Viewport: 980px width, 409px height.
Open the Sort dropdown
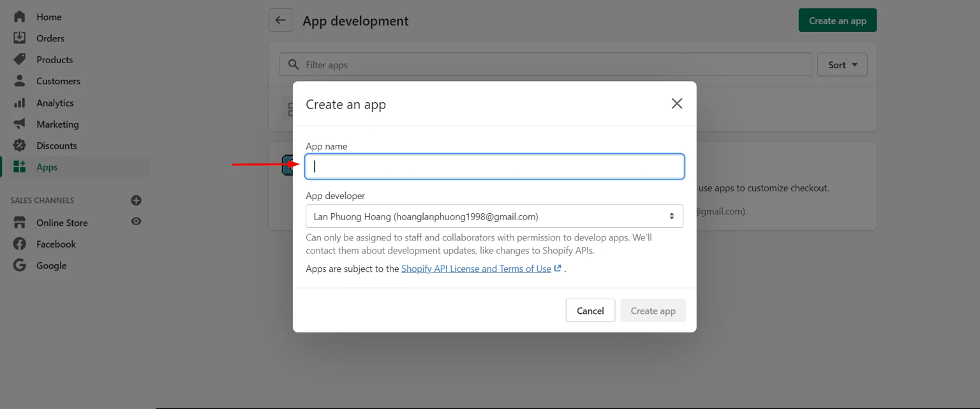coord(842,64)
